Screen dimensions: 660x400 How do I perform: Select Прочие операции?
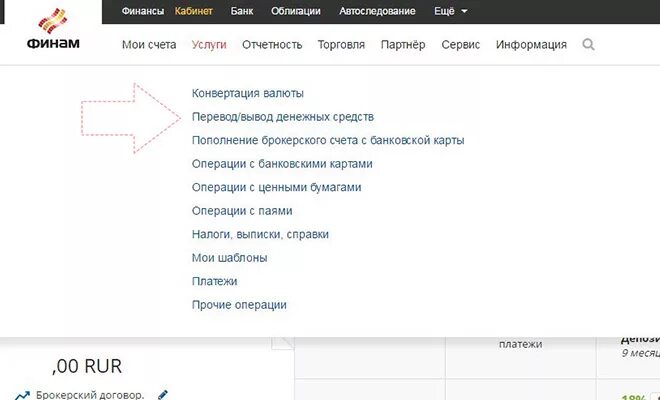click(x=239, y=305)
